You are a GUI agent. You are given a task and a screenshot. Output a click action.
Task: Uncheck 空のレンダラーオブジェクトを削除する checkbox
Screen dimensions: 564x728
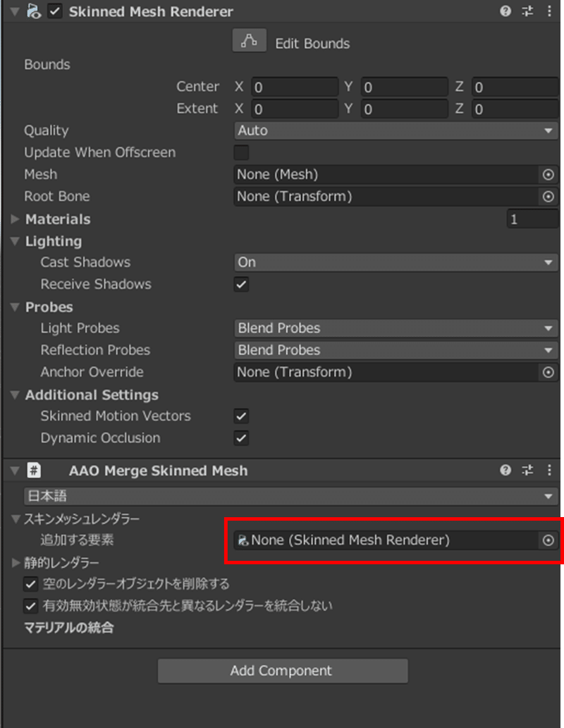tap(30, 584)
